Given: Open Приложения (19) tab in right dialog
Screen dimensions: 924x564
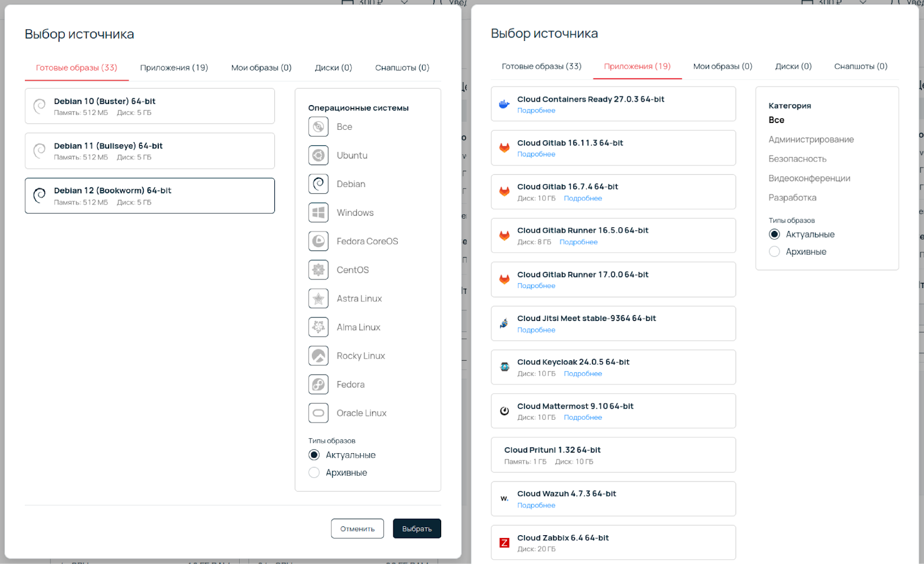Looking at the screenshot, I should point(637,66).
